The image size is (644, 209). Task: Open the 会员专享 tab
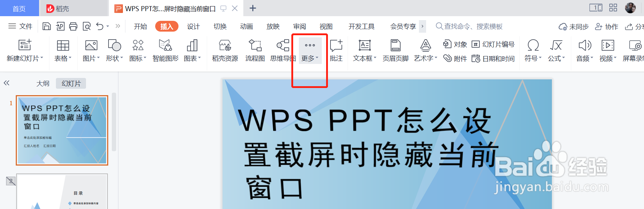click(403, 26)
